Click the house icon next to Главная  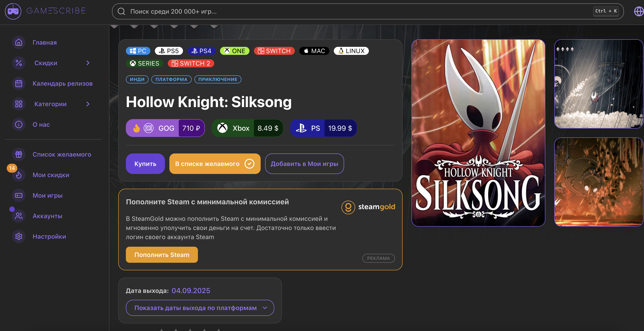click(19, 42)
